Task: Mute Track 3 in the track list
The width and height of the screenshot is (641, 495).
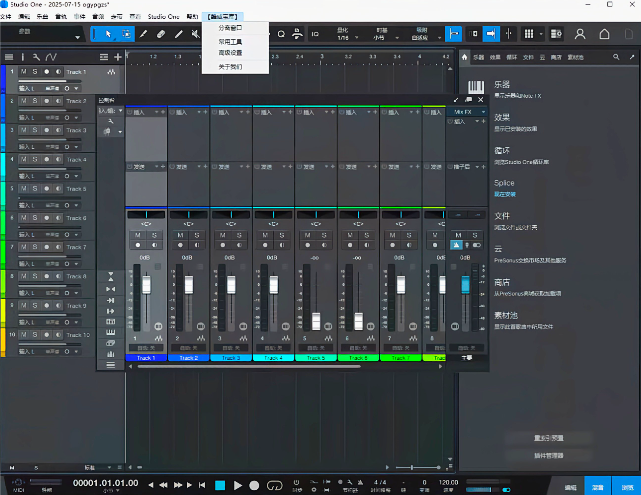Action: 24,130
